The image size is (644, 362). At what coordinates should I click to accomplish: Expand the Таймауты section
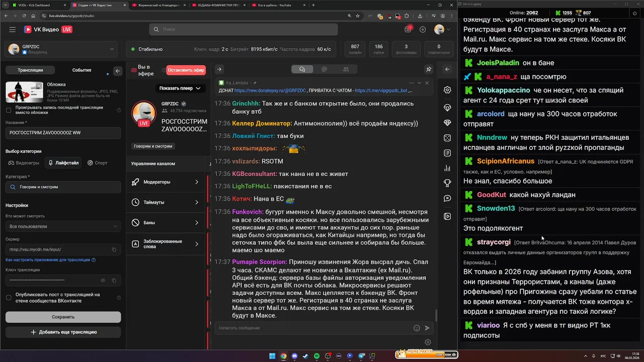166,202
